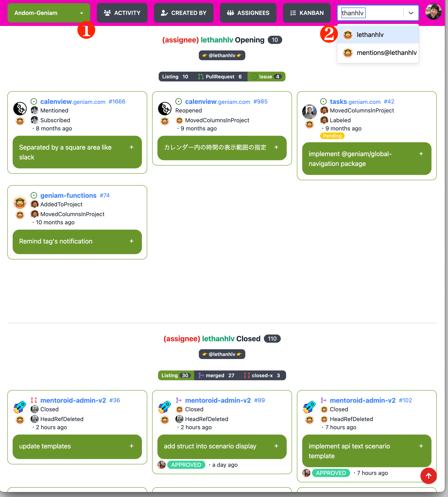Click the merged icon beside mentoroid-admin-v2 #89
The width and height of the screenshot is (448, 497).
(179, 400)
